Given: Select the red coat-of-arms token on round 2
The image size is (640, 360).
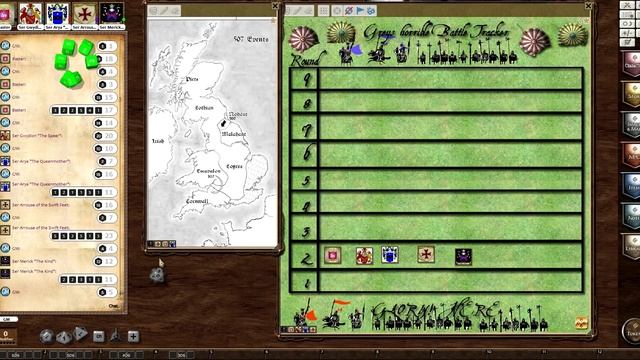Looking at the screenshot, I should tap(364, 256).
